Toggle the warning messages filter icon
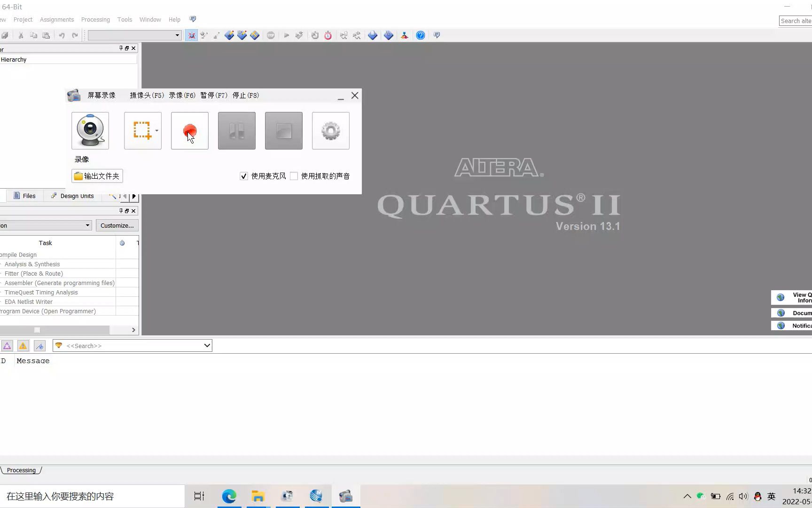The height and width of the screenshot is (508, 812). 23,345
